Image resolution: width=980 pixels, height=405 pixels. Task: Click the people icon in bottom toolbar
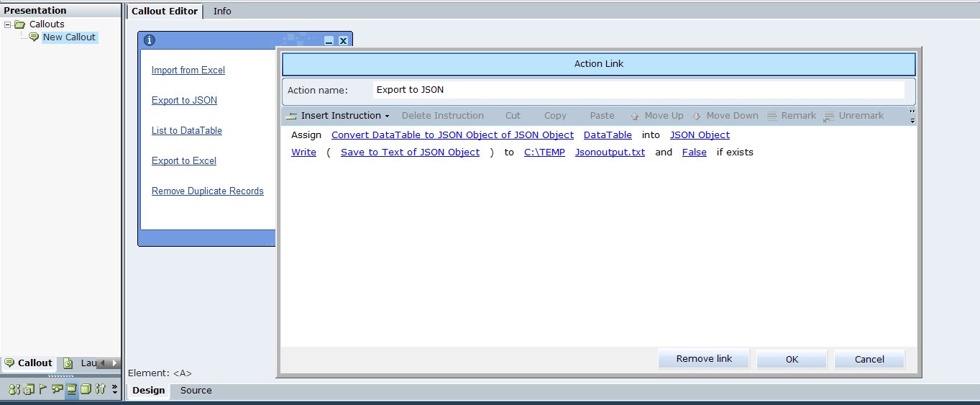click(x=14, y=389)
